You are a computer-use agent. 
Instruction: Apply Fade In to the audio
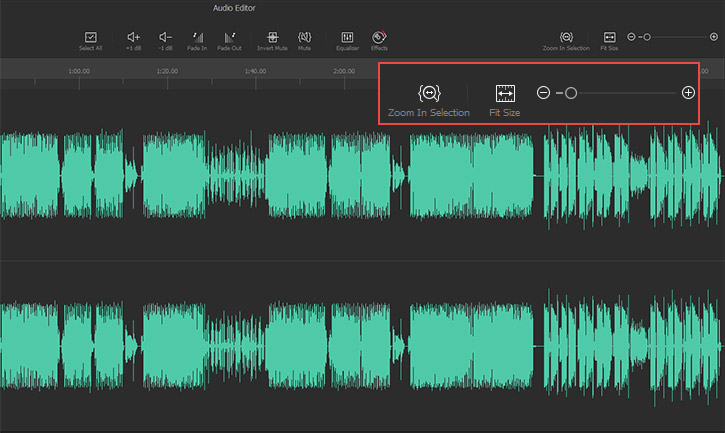coord(197,38)
